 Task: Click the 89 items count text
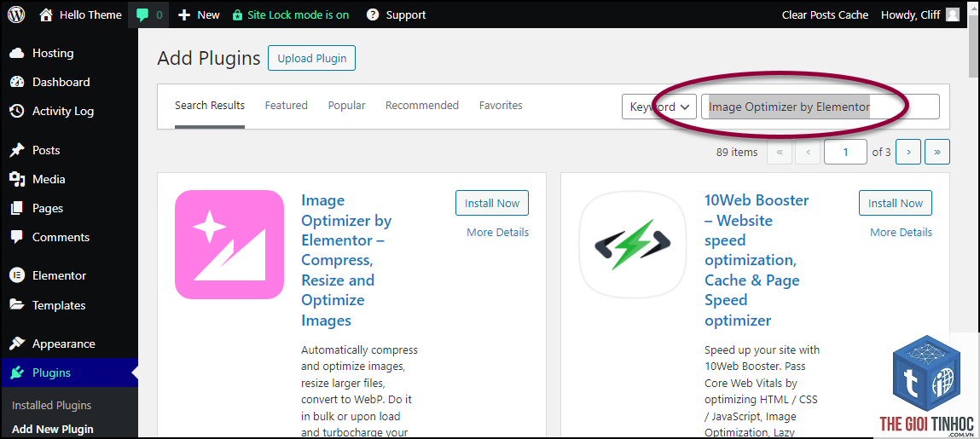(x=737, y=152)
